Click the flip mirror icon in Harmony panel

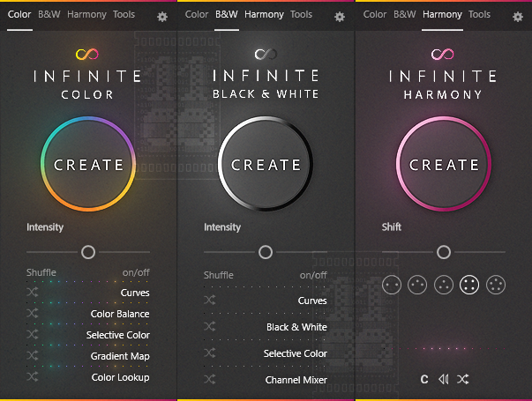point(444,379)
